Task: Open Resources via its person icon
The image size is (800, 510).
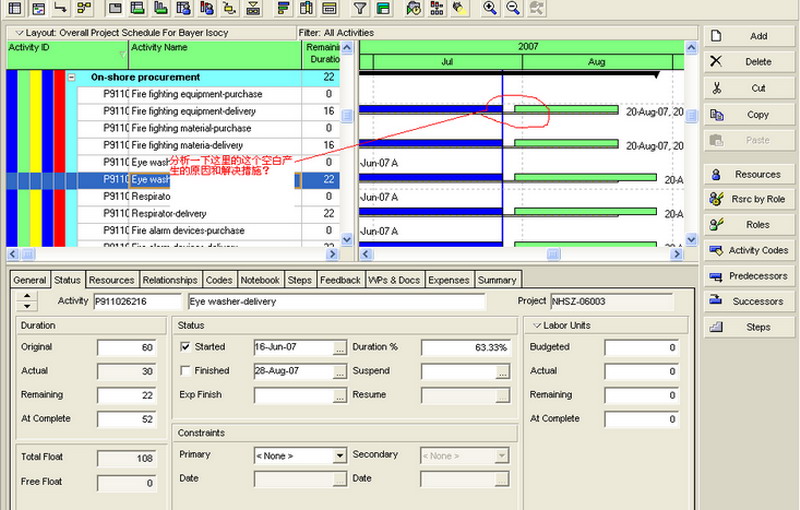Action: coord(716,174)
